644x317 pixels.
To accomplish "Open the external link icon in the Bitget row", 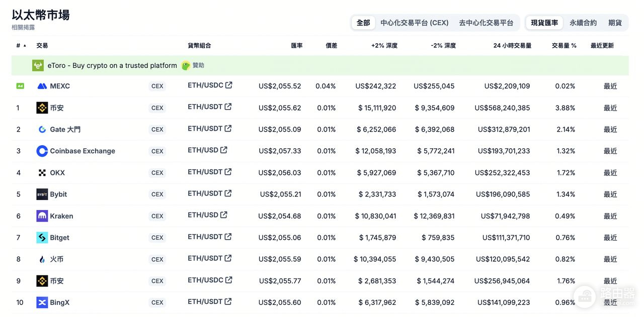I will tap(228, 236).
